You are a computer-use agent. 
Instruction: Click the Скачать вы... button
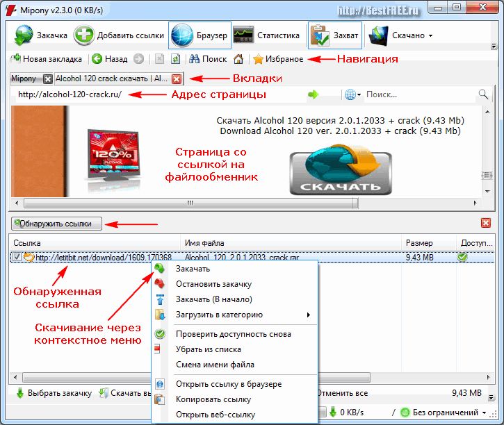pyautogui.click(x=124, y=393)
